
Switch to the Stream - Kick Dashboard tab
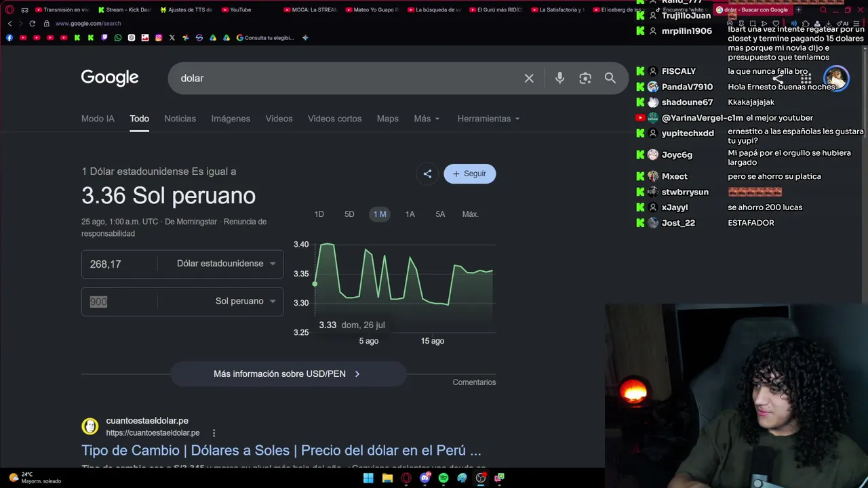click(124, 10)
